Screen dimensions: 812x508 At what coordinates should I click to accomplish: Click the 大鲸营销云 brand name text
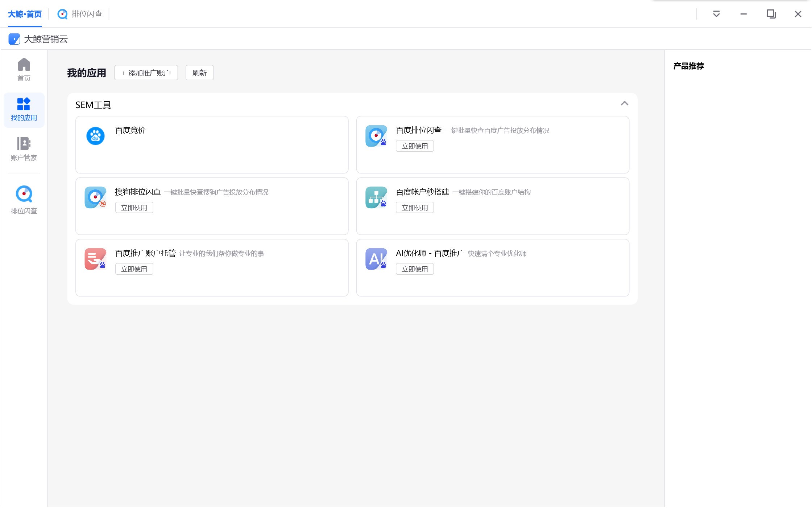tap(46, 39)
